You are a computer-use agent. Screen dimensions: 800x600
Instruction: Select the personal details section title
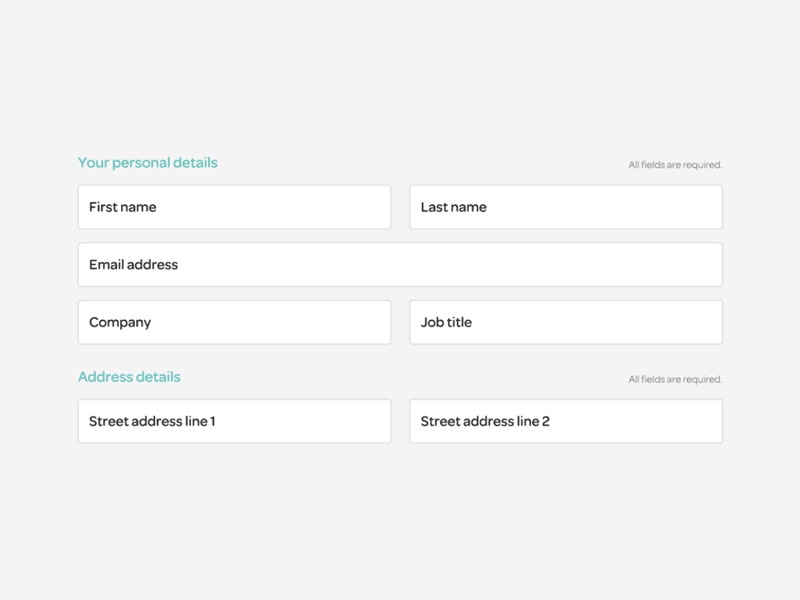(x=148, y=162)
